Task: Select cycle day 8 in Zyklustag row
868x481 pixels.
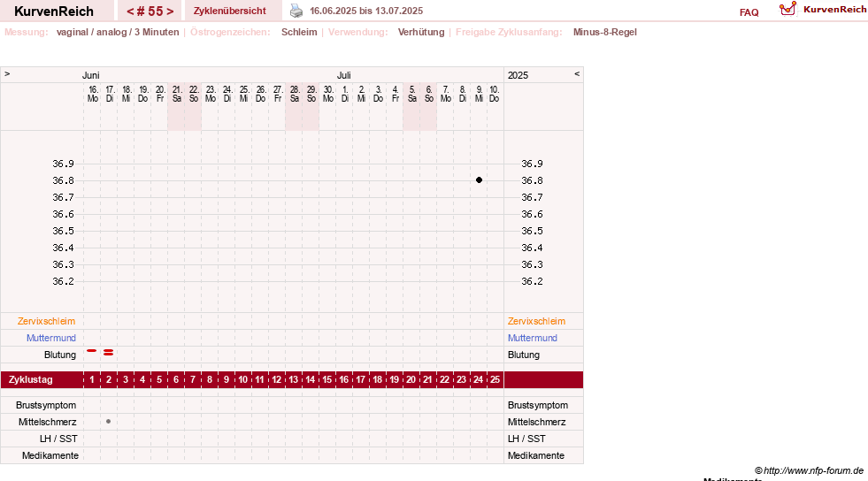Action: 210,380
